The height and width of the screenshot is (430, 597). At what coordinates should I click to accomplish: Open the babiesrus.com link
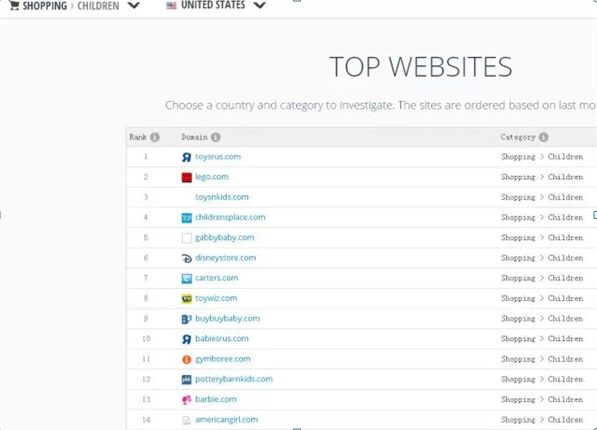coord(222,339)
